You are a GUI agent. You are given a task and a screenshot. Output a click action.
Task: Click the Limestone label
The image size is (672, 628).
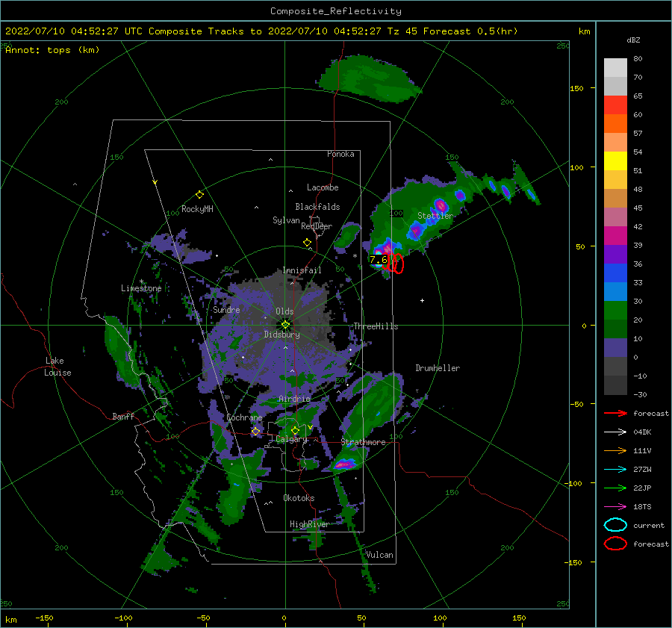point(141,288)
